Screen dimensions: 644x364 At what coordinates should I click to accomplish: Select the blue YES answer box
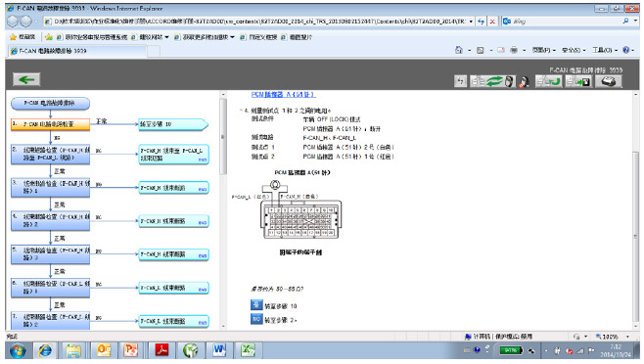point(256,305)
